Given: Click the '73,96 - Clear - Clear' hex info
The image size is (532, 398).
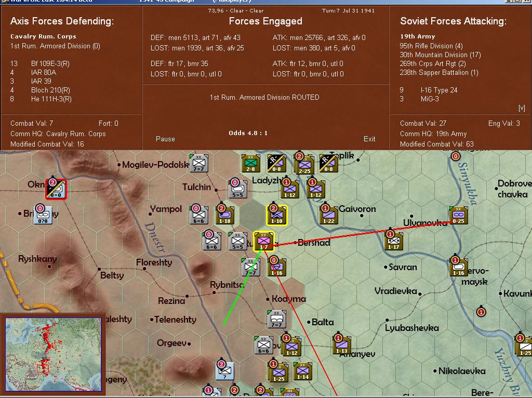Looking at the screenshot, I should click(x=236, y=10).
